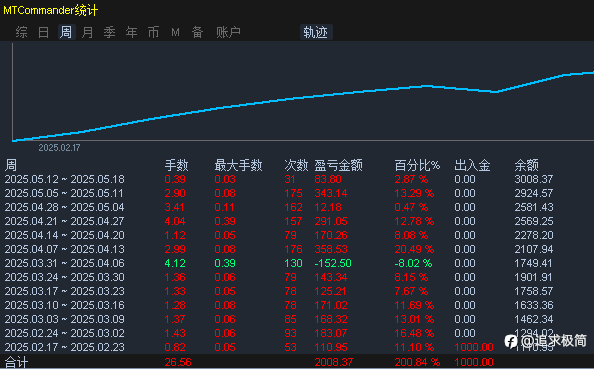This screenshot has width=594, height=369.
Task: Click the 175 trade count cell
Action: [x=293, y=193]
